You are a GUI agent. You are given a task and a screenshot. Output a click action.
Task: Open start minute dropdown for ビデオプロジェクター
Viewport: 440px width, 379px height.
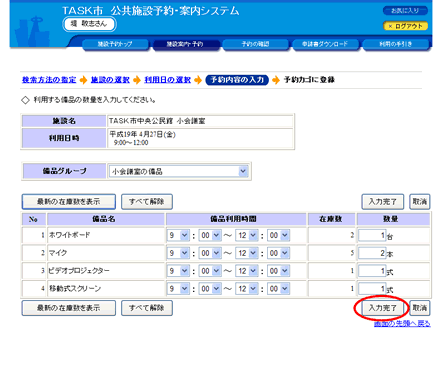[x=210, y=271]
